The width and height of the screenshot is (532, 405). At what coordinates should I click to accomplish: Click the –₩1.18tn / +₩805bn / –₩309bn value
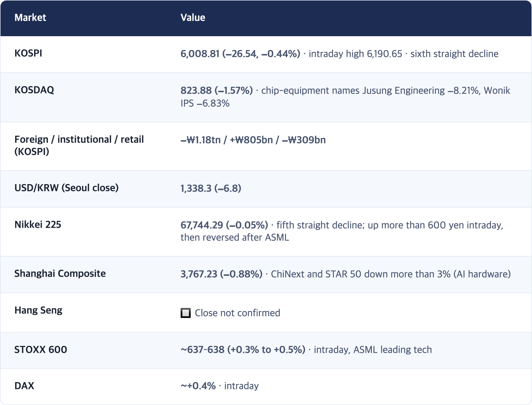pyautogui.click(x=253, y=140)
